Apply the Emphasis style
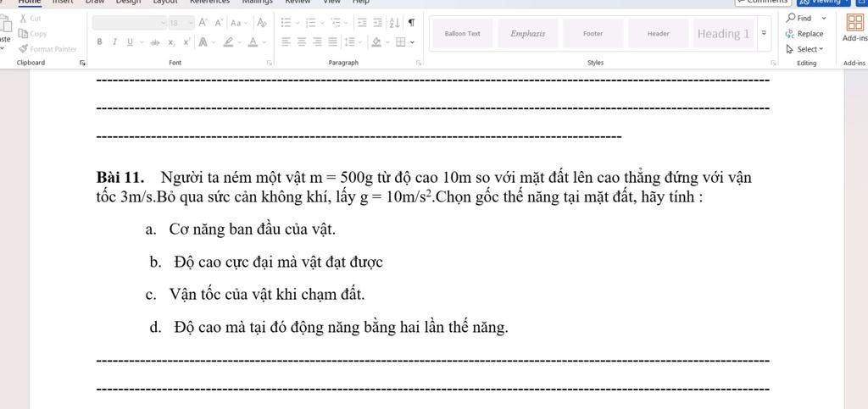This screenshot has height=409, width=868. (x=527, y=34)
